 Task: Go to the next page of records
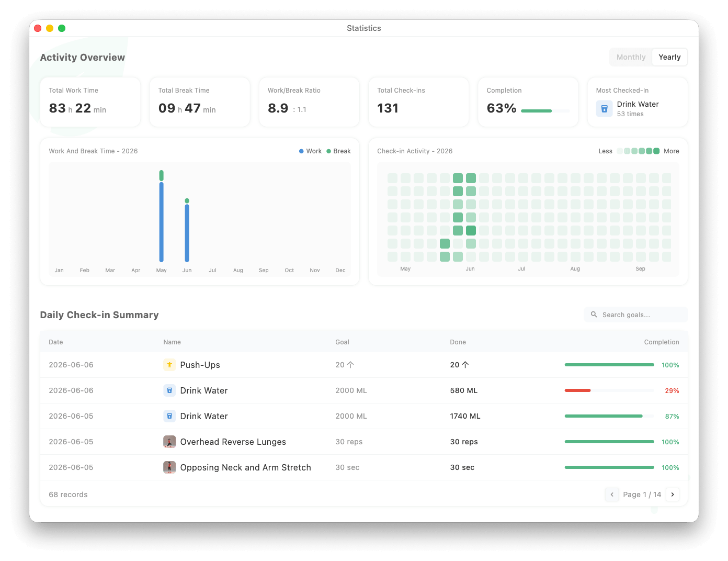tap(673, 495)
